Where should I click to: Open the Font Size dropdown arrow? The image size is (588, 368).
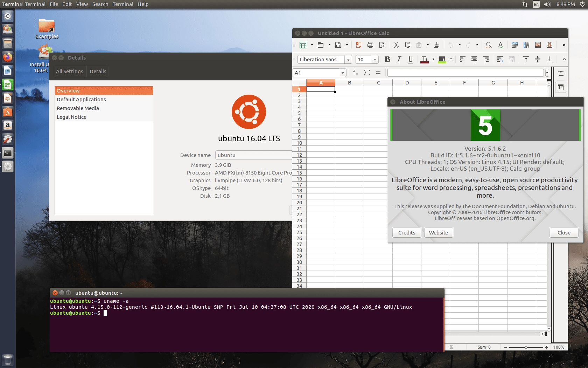[375, 60]
